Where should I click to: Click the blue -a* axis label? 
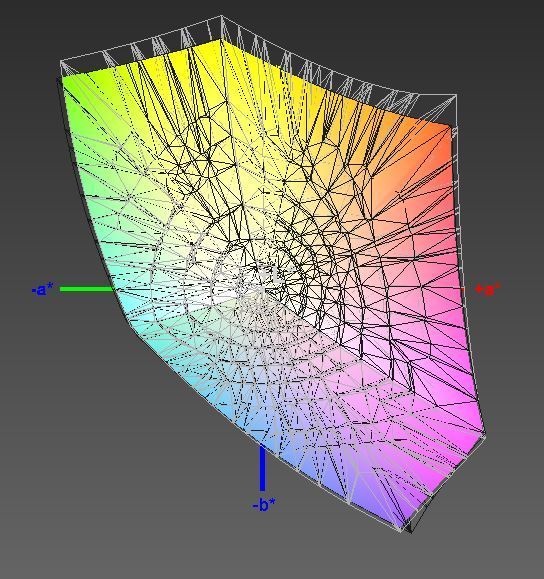pyautogui.click(x=42, y=289)
